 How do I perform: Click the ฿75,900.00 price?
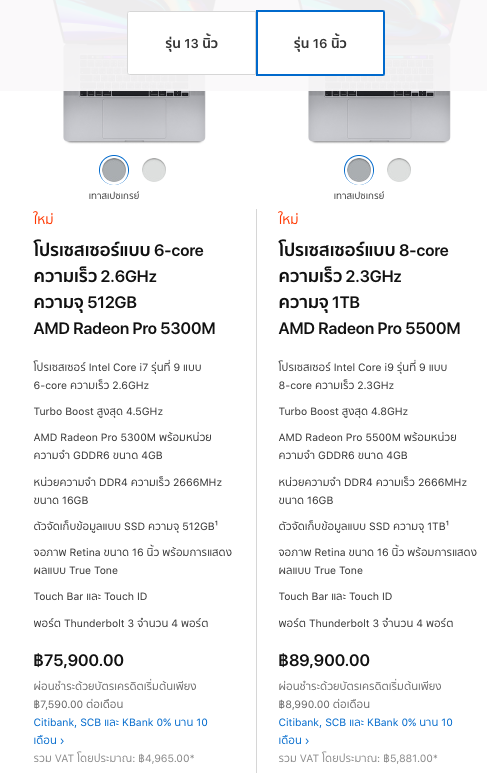tap(78, 660)
